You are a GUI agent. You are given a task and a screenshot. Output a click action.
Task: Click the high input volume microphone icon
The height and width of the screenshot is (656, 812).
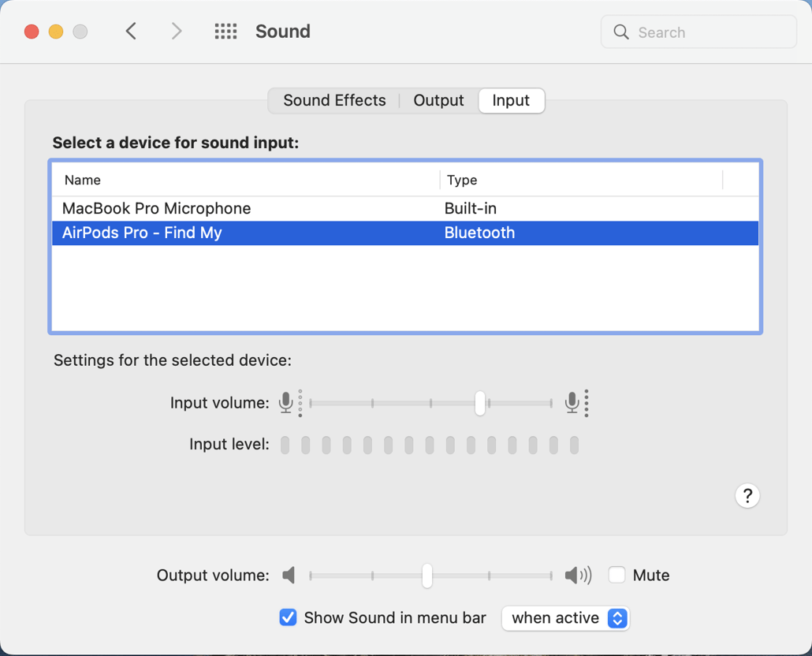(x=573, y=403)
